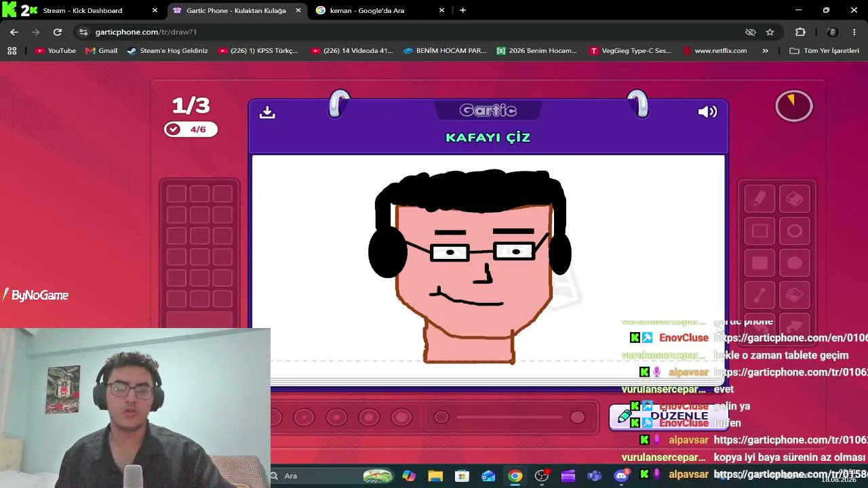Go forward with the browser forward arrow

pos(36,32)
